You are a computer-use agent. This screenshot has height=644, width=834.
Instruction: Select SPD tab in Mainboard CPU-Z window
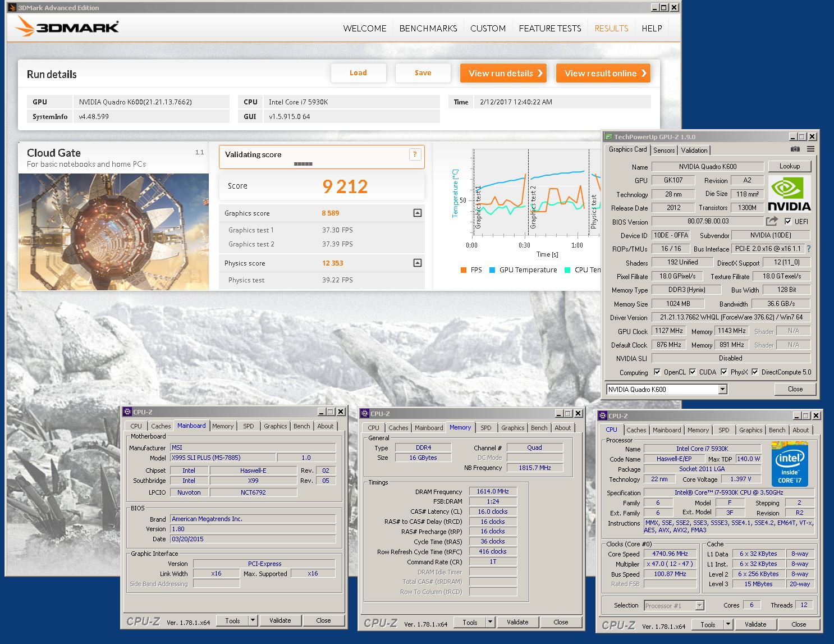pyautogui.click(x=249, y=426)
